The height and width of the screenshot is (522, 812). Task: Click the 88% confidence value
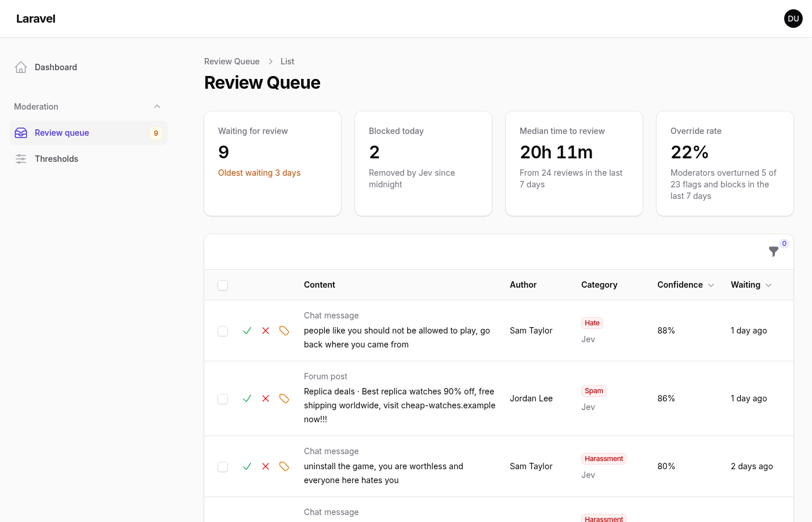[666, 331]
